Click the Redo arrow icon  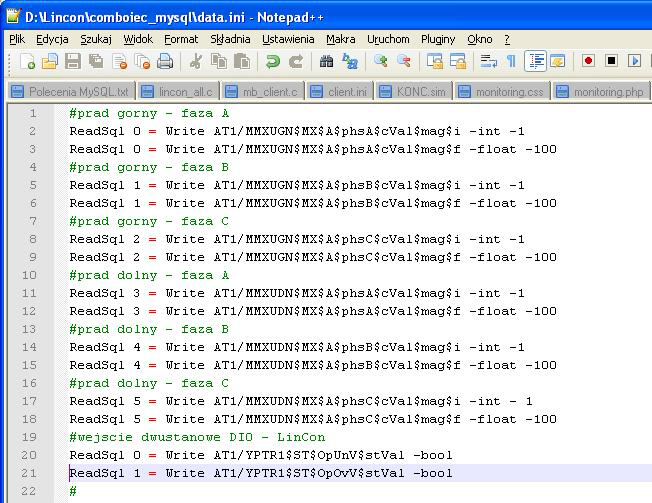(x=296, y=62)
